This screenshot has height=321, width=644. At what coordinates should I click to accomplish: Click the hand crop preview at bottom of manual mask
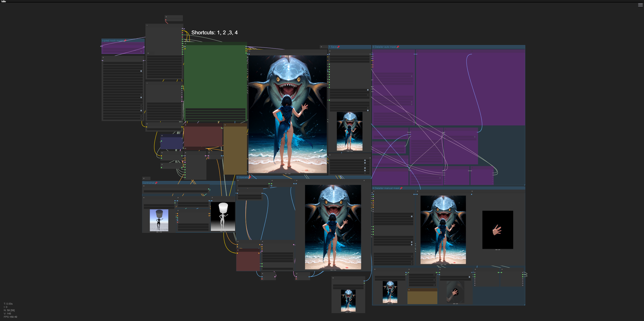click(455, 292)
